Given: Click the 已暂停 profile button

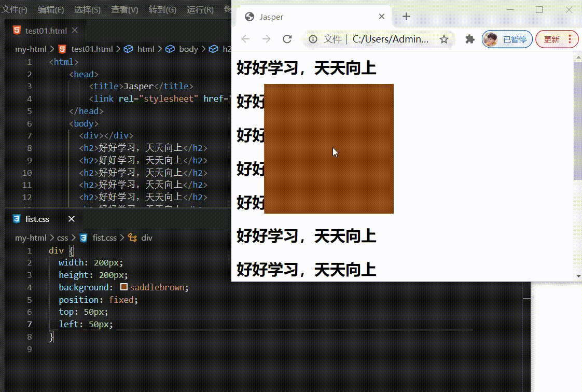Looking at the screenshot, I should click(507, 39).
